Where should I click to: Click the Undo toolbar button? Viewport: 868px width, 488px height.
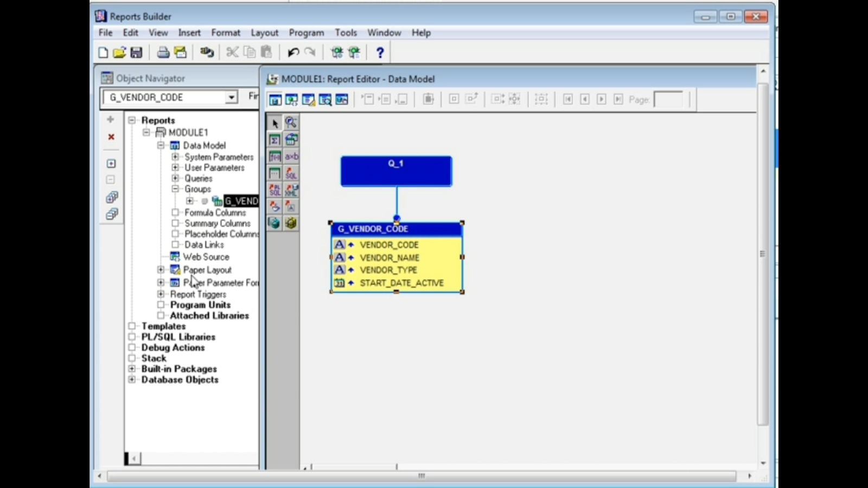click(x=293, y=52)
